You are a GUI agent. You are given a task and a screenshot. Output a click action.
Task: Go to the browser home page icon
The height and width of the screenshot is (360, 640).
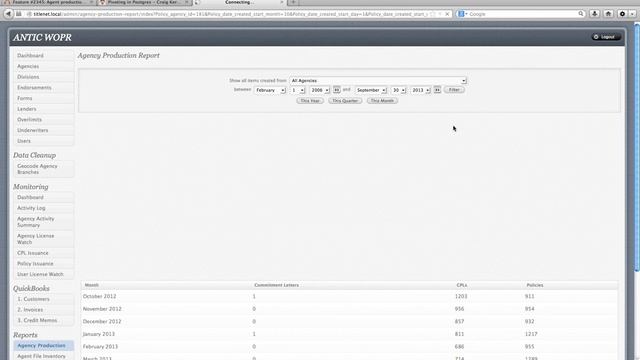608,14
